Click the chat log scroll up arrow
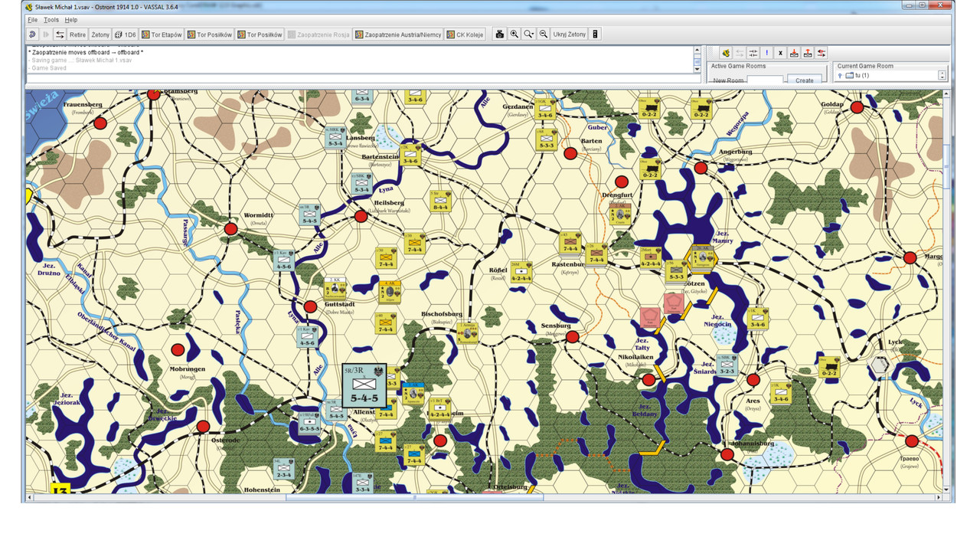980x550 pixels. tap(697, 50)
